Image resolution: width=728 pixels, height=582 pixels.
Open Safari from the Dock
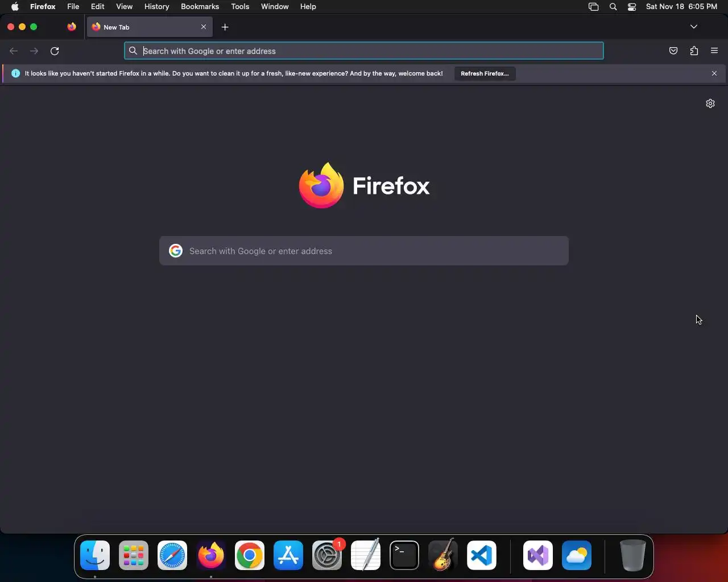172,555
